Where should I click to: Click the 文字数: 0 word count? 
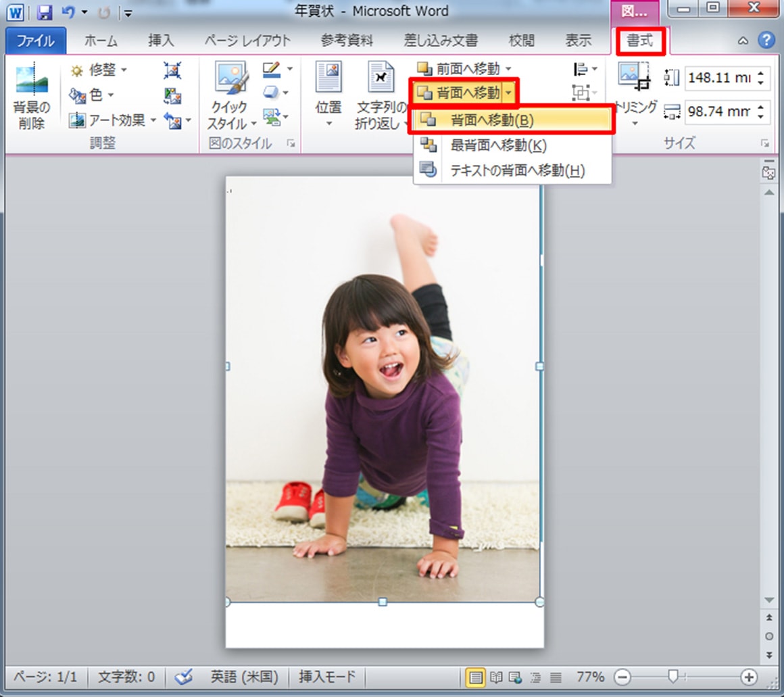point(126,677)
